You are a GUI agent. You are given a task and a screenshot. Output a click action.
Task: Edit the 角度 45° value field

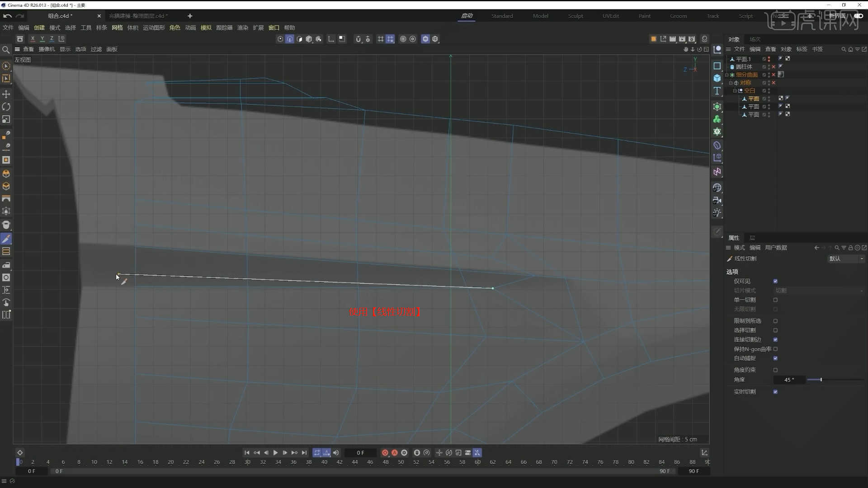(789, 380)
